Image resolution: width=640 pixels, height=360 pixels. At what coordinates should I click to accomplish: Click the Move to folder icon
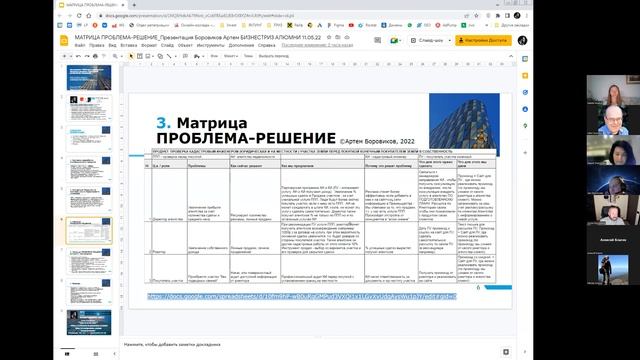click(x=338, y=37)
